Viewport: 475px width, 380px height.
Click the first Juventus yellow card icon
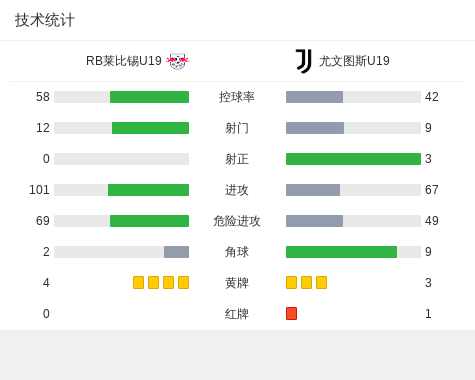click(x=291, y=283)
